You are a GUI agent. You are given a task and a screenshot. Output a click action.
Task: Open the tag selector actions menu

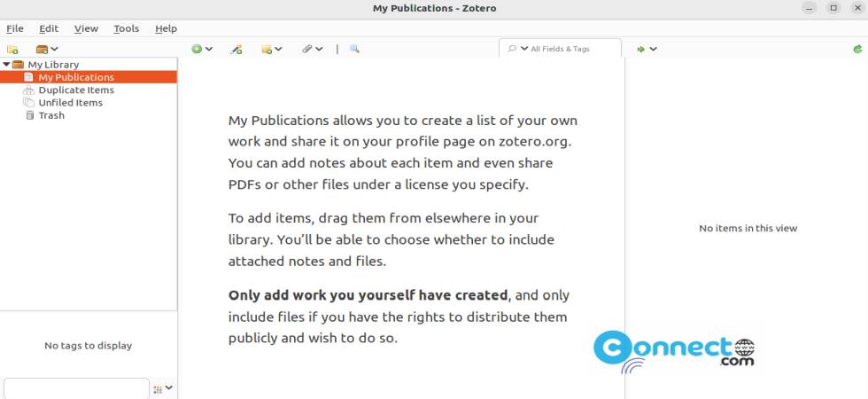pyautogui.click(x=163, y=388)
